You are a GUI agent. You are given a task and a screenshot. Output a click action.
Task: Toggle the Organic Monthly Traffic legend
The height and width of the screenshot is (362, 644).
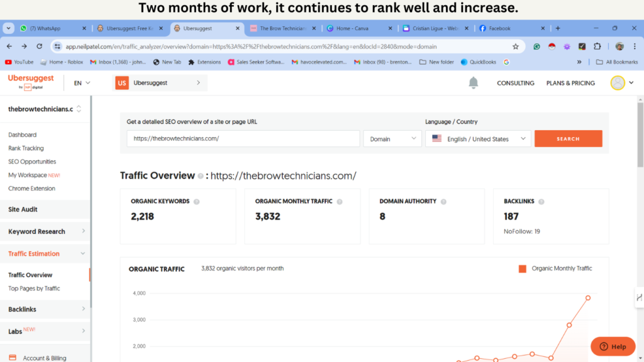[x=555, y=268]
